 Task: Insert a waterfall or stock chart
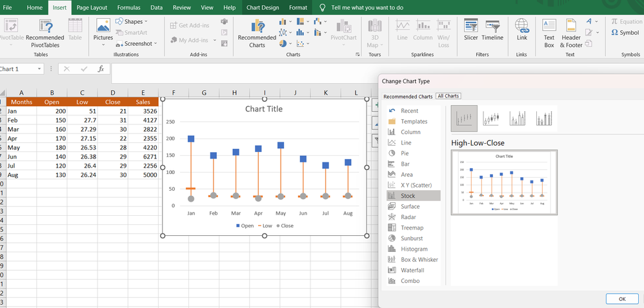point(317,21)
